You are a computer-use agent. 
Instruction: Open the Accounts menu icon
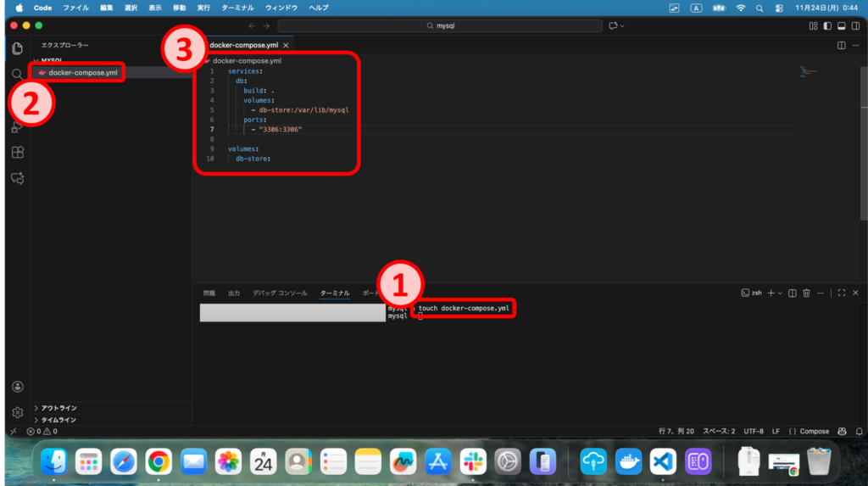[x=17, y=387]
